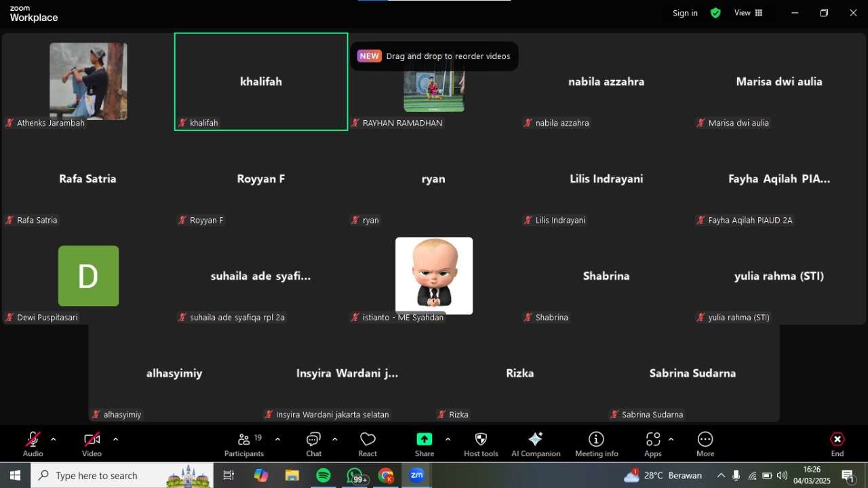Click Shabrina's bottom name label
Screen dimensions: 868x488
pos(552,317)
